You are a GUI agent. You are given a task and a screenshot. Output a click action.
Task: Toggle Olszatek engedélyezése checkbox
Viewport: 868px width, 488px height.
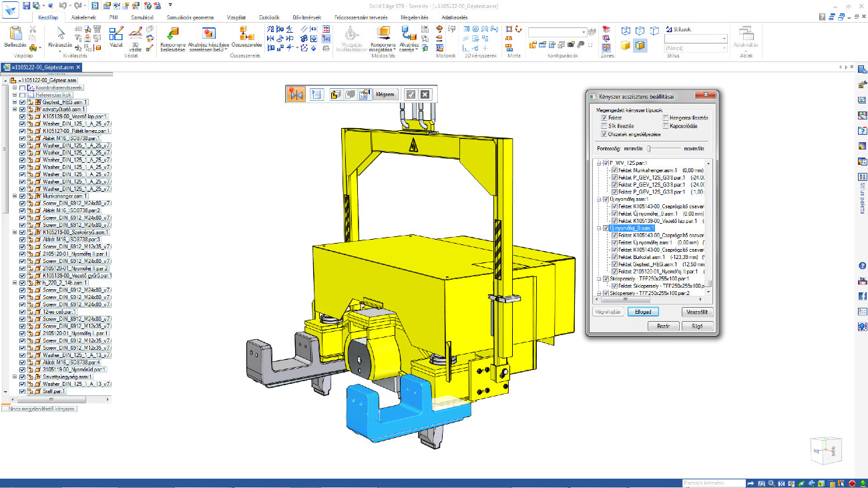pyautogui.click(x=604, y=134)
